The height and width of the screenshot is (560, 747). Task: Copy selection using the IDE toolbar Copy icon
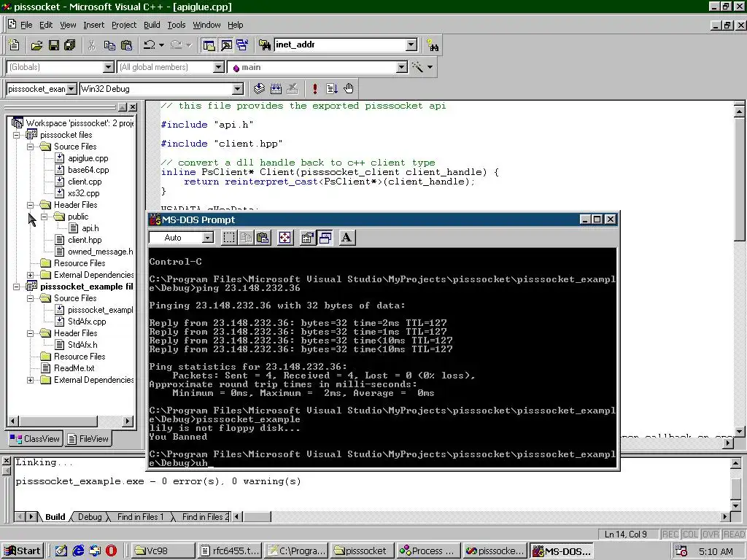pyautogui.click(x=109, y=45)
